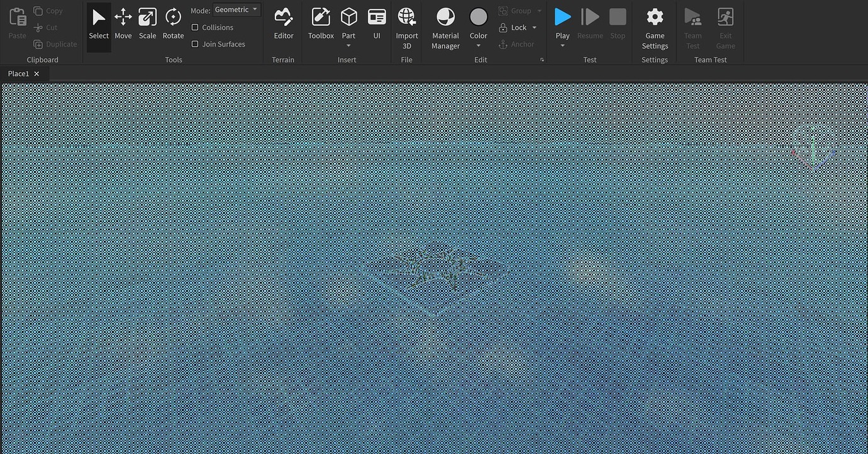Click the Anchor button

516,44
